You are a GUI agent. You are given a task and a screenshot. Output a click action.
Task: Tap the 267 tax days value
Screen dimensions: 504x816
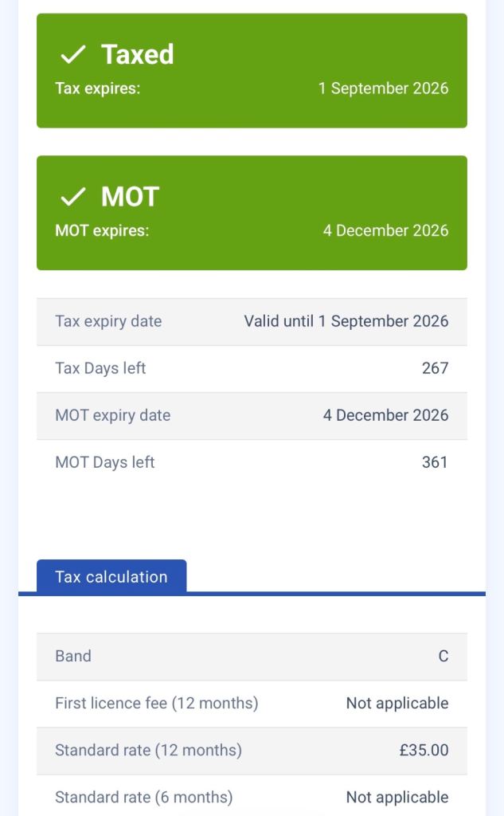click(x=435, y=368)
